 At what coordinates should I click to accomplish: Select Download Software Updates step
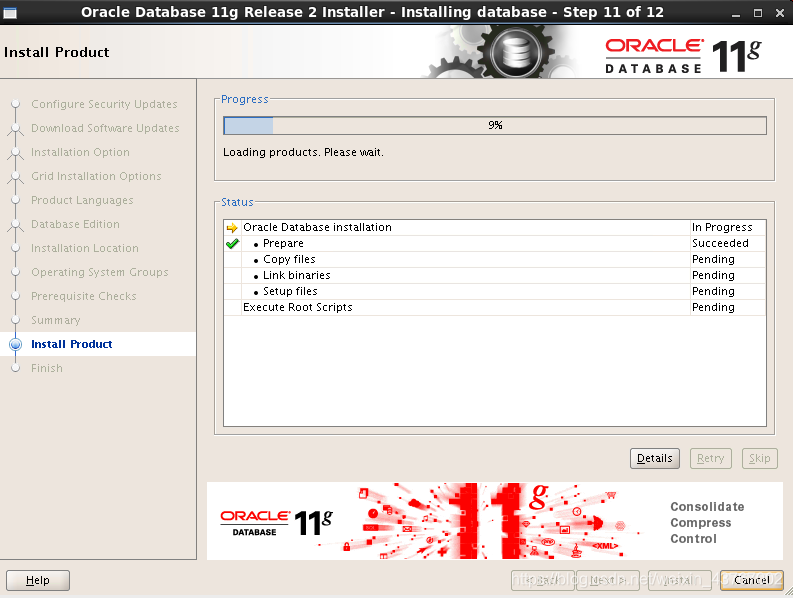coord(105,129)
